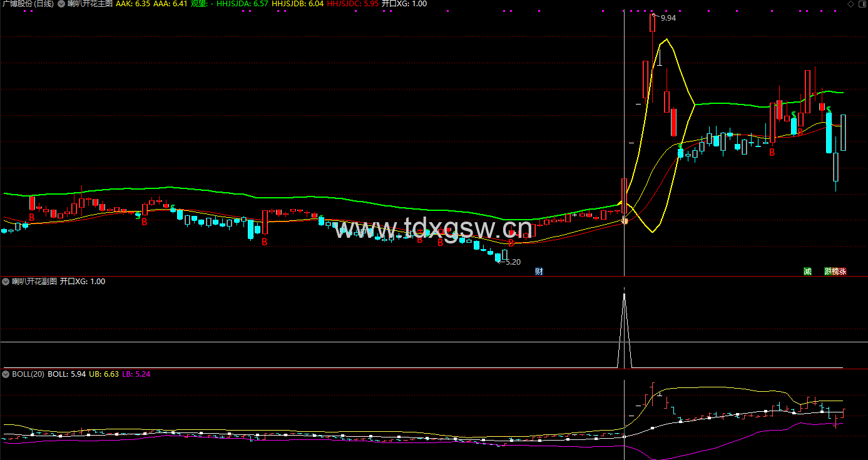Click the BOLL(20) indicator name

pyautogui.click(x=28, y=374)
